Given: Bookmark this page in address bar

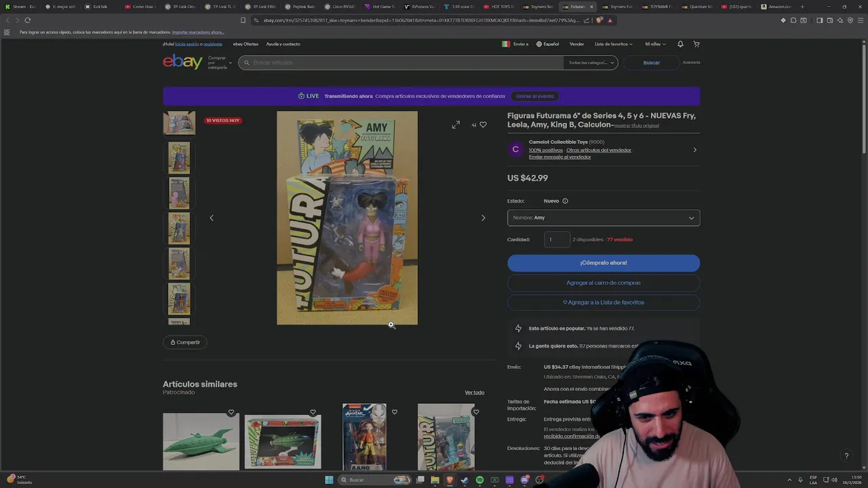Looking at the screenshot, I should click(243, 20).
